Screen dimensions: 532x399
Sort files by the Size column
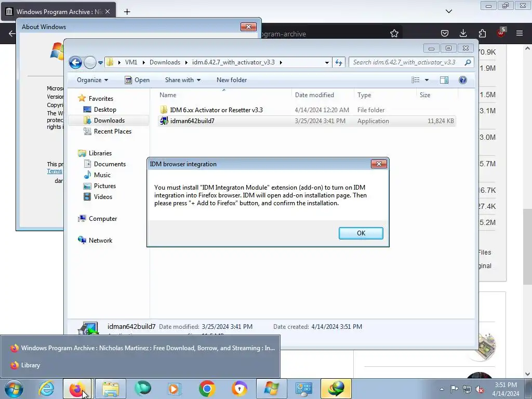[437, 95]
